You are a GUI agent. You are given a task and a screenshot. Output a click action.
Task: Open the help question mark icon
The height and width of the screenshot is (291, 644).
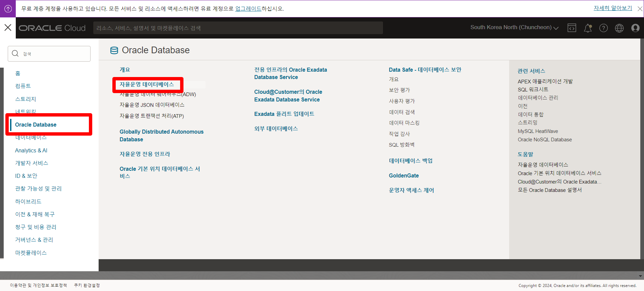pyautogui.click(x=603, y=28)
